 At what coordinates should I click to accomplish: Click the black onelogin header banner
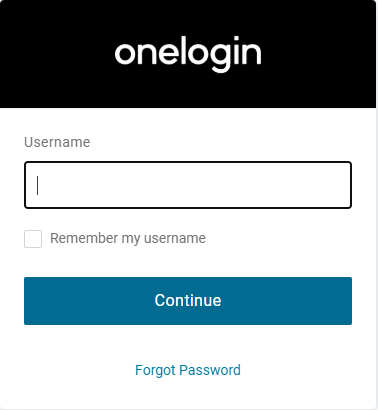pyautogui.click(x=188, y=54)
